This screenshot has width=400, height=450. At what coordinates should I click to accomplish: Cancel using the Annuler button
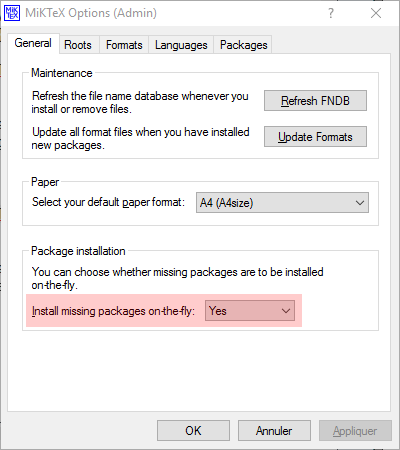pos(274,431)
